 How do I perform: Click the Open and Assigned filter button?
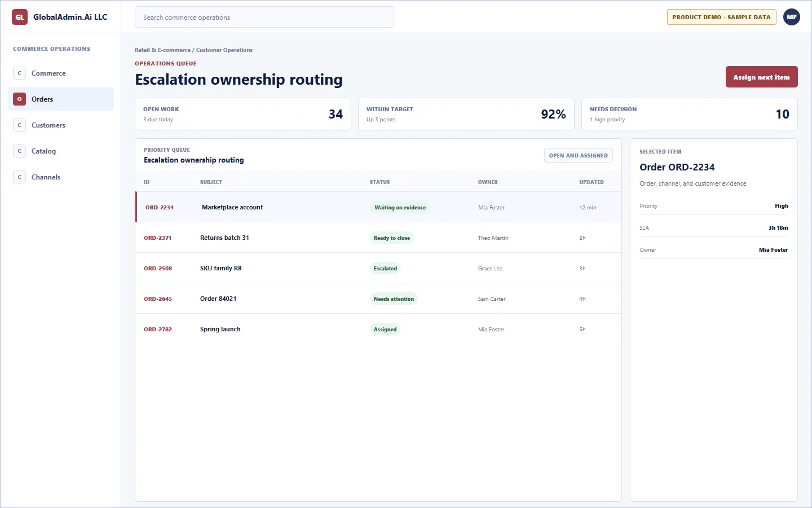(x=578, y=156)
